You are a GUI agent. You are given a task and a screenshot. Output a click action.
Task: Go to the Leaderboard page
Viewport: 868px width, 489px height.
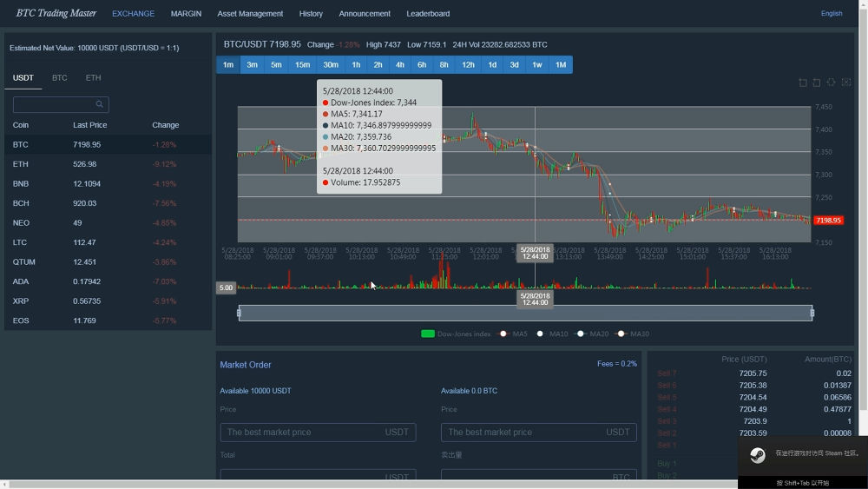point(428,14)
